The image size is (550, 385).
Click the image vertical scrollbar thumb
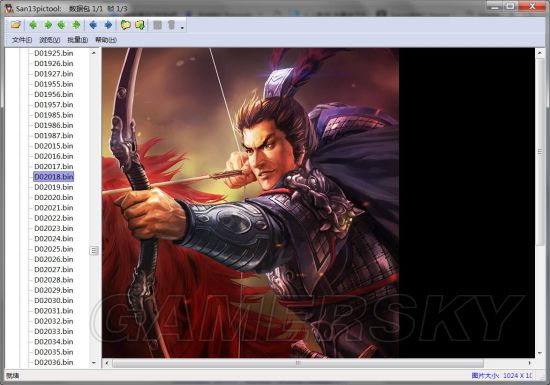point(540,152)
